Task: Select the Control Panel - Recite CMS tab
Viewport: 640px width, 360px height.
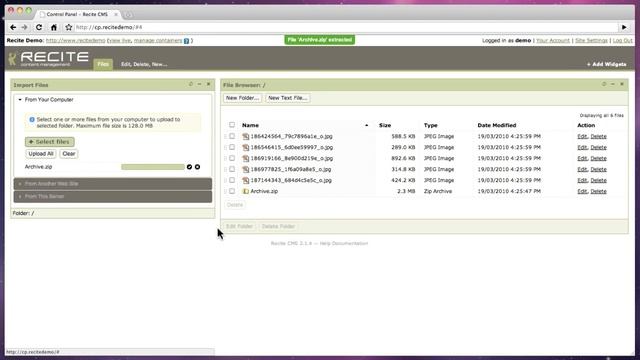Action: [77, 14]
